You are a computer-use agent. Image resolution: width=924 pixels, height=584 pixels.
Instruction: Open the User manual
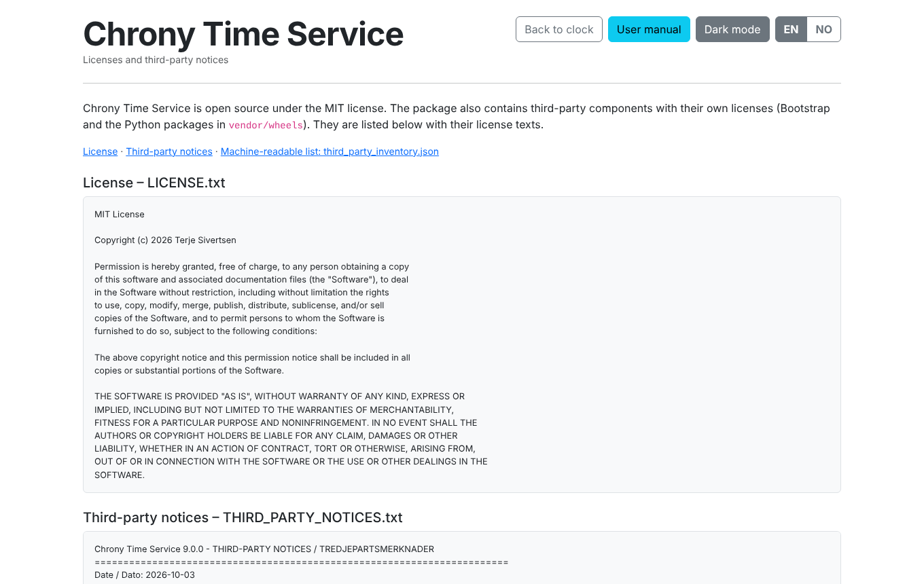click(649, 29)
